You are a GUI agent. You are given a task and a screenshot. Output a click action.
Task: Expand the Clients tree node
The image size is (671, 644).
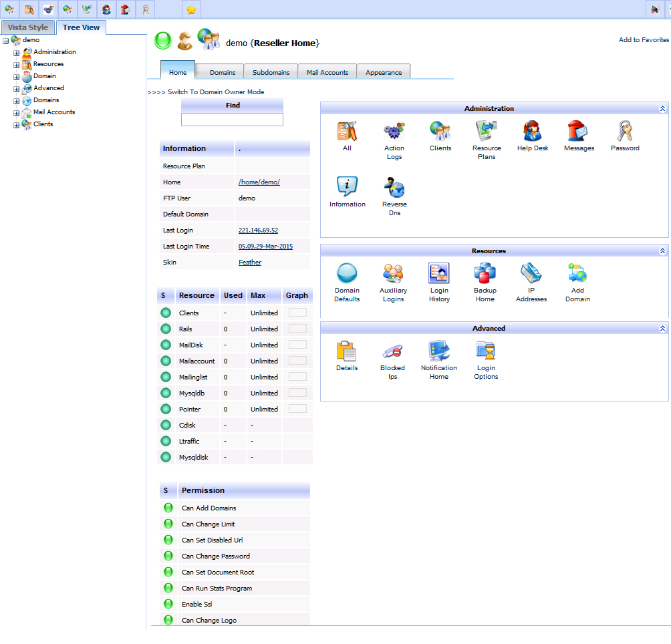16,125
